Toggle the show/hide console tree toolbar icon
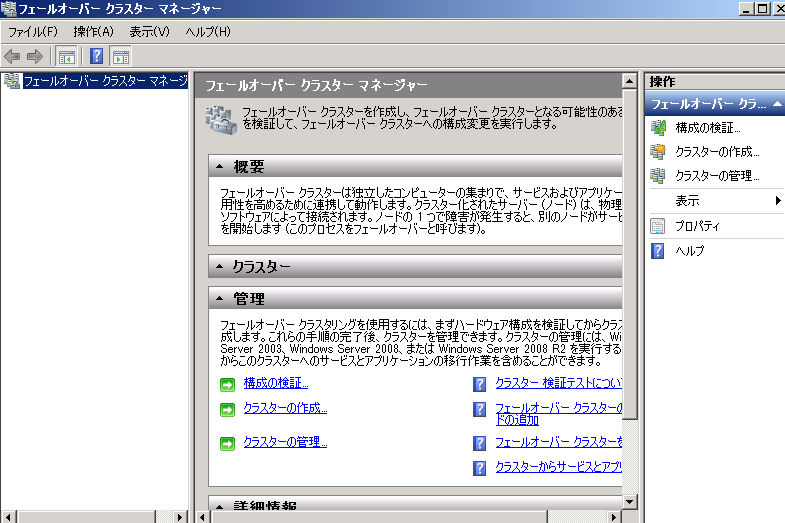The width and height of the screenshot is (785, 523). (x=67, y=56)
